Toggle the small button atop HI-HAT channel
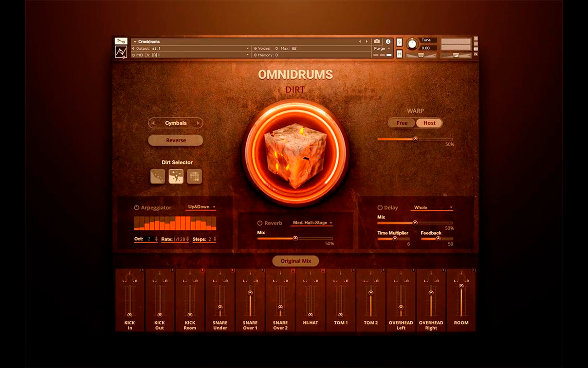This screenshot has height=368, width=588. pyautogui.click(x=323, y=270)
